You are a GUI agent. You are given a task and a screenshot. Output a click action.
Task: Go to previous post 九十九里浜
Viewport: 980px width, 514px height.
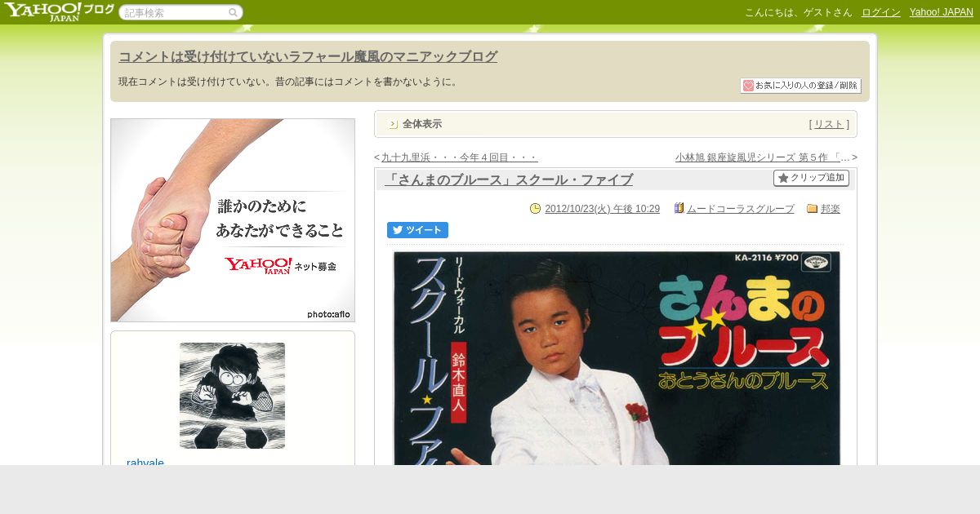(x=460, y=157)
